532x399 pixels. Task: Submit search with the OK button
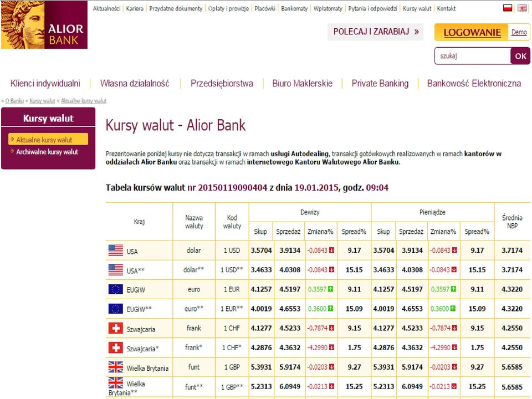point(520,56)
